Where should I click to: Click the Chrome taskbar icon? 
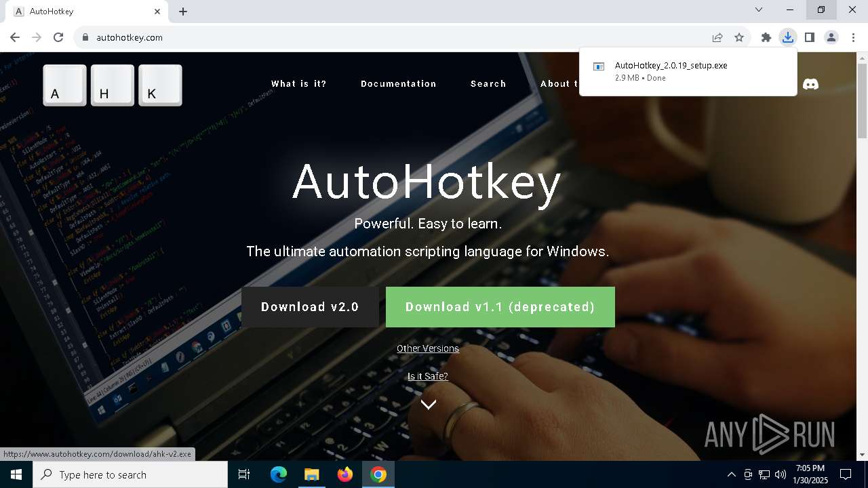[378, 474]
